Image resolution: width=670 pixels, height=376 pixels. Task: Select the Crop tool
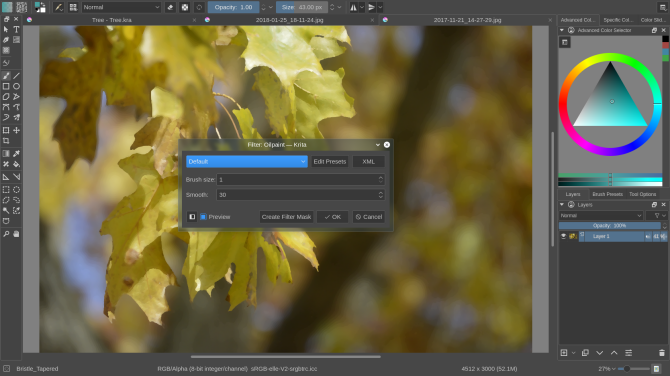(x=6, y=141)
